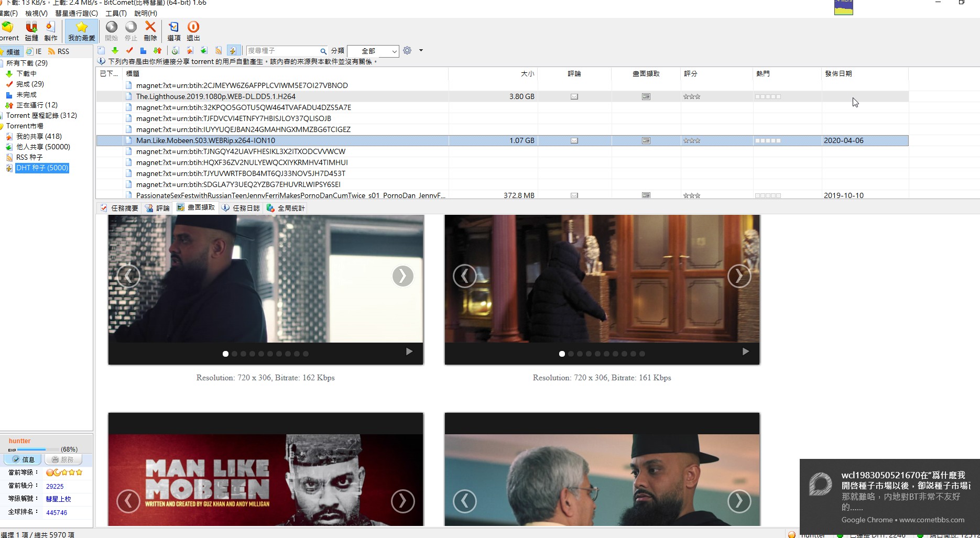Viewport: 980px width, 538px height.
Task: Sort by the 大小 column header
Action: click(493, 73)
